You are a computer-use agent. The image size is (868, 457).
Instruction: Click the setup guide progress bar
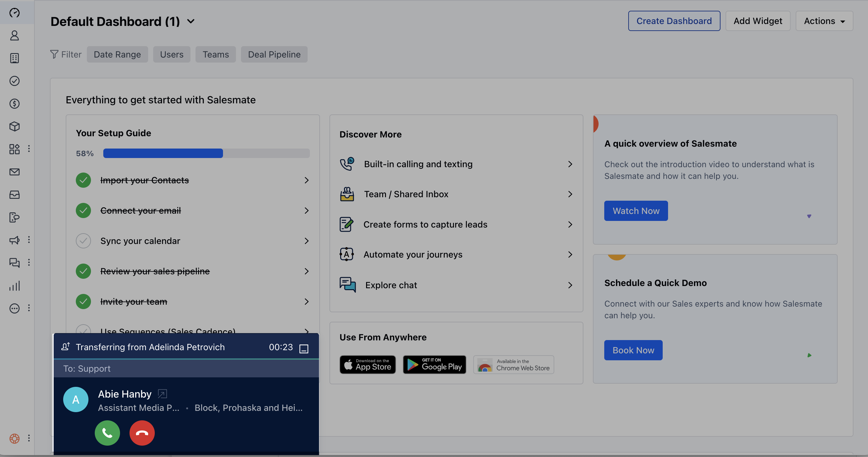(206, 153)
